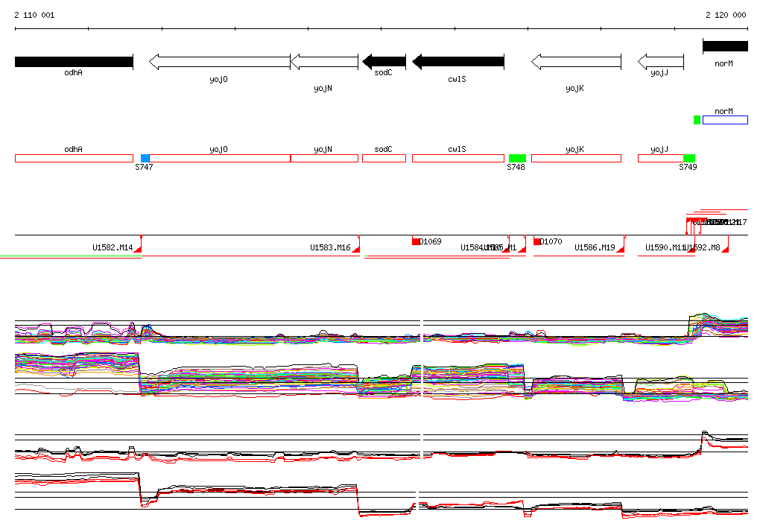This screenshot has height=532, width=763.
Task: Select the white yojN gene arrow
Action: [324, 62]
